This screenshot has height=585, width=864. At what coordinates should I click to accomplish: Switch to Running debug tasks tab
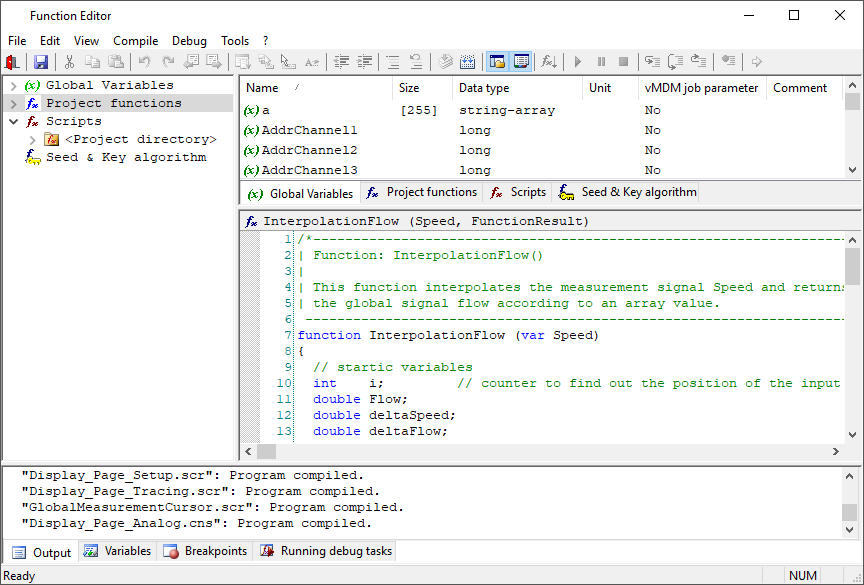click(326, 551)
